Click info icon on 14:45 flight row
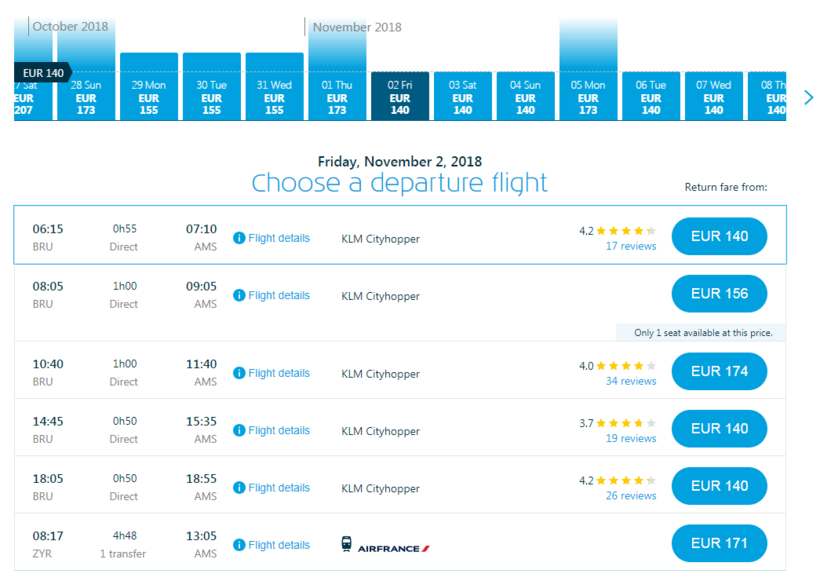The width and height of the screenshot is (820, 581). coord(239,431)
